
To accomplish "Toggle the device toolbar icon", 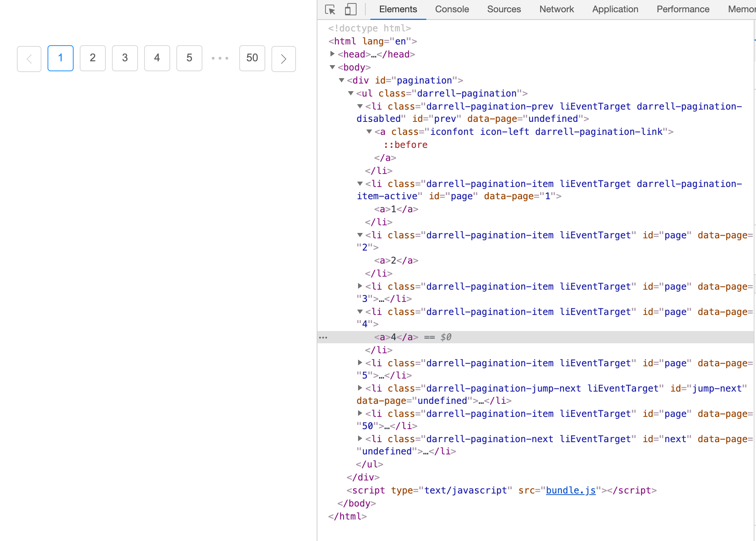I will 350,10.
